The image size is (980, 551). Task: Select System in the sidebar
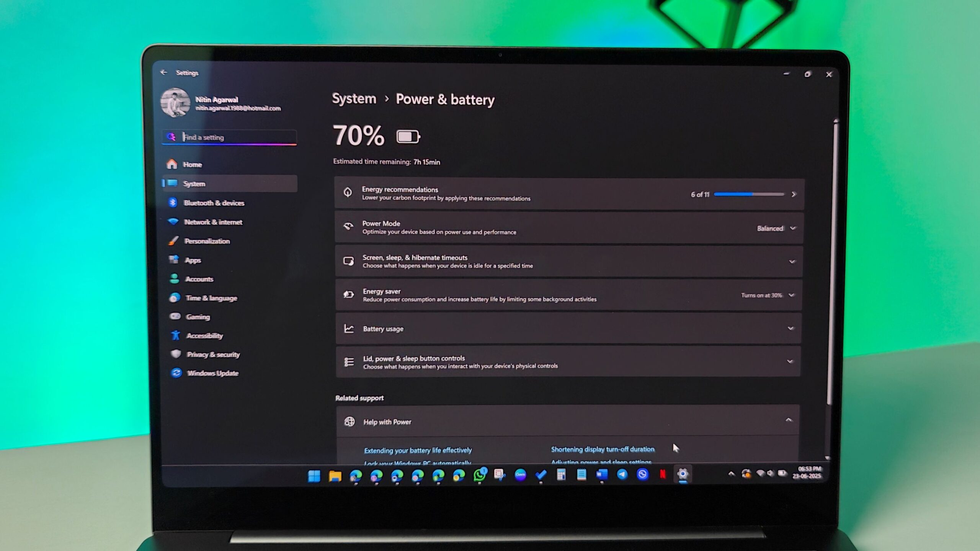[x=230, y=183]
